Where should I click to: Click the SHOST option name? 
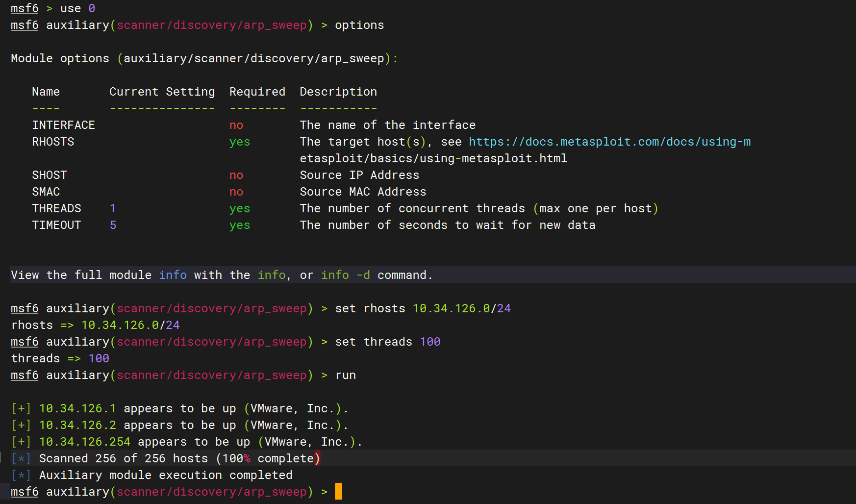point(50,175)
